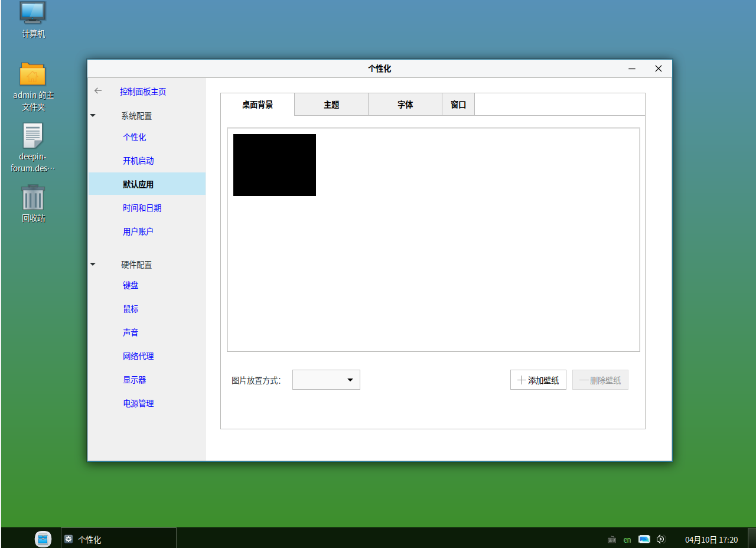Click the network icon in the taskbar tray

click(644, 539)
